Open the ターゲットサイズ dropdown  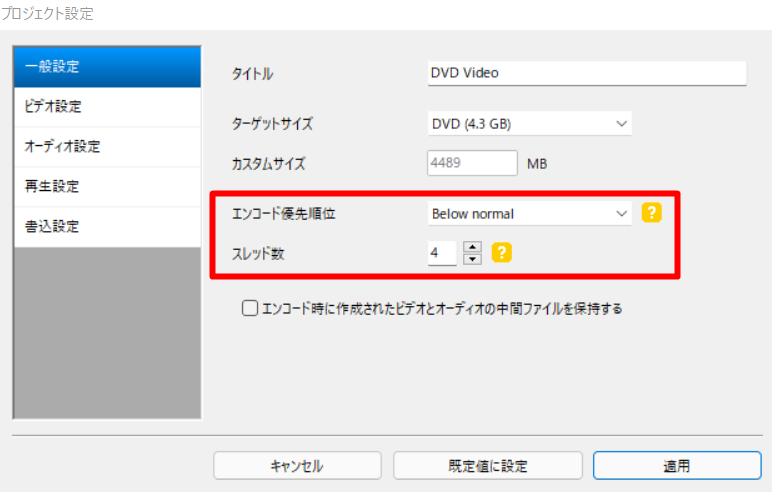[529, 124]
